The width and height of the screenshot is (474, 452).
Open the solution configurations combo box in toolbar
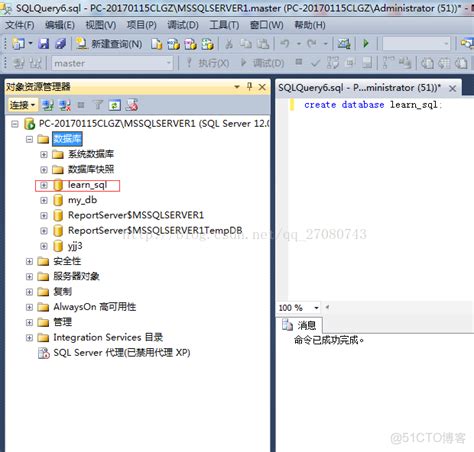(x=416, y=44)
